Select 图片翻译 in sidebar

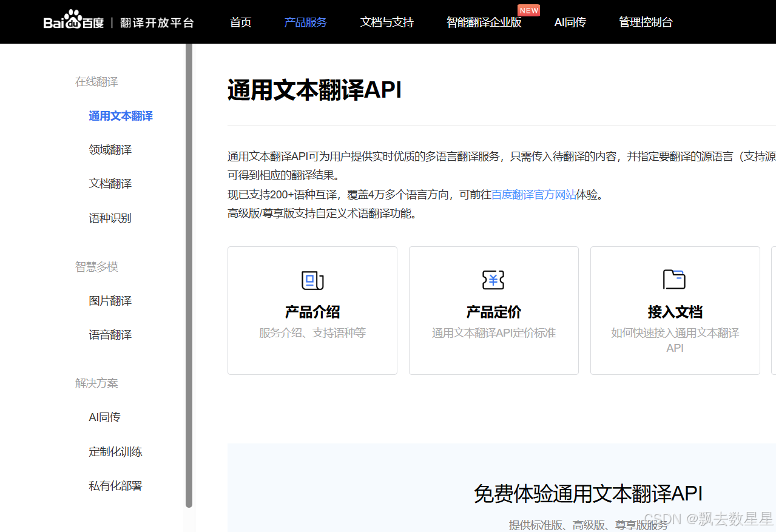pos(110,301)
